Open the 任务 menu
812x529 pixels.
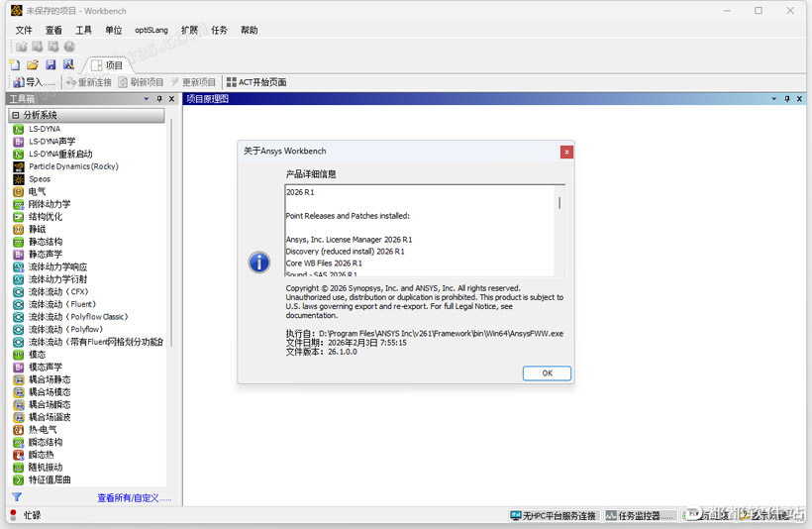pyautogui.click(x=219, y=30)
